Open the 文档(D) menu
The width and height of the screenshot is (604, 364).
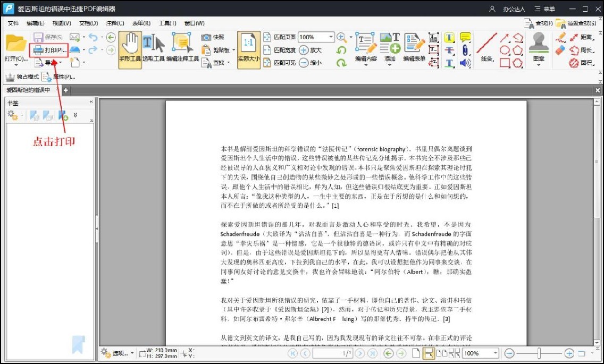(90, 23)
